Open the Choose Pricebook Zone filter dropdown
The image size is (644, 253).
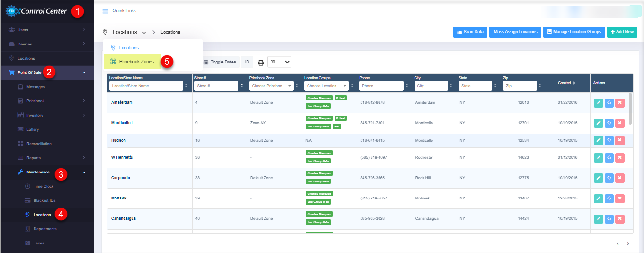click(x=271, y=86)
